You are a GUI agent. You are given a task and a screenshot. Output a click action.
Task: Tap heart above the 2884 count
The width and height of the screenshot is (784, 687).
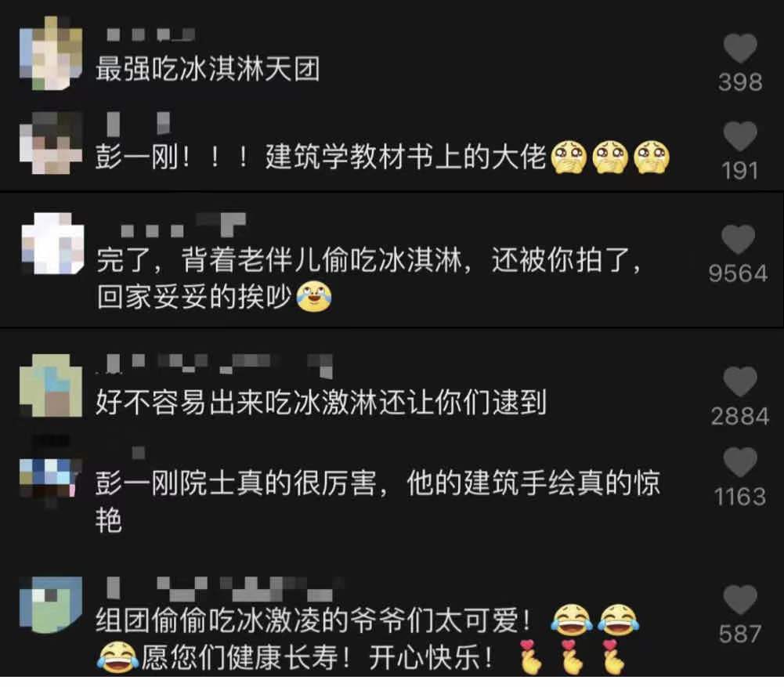click(740, 381)
